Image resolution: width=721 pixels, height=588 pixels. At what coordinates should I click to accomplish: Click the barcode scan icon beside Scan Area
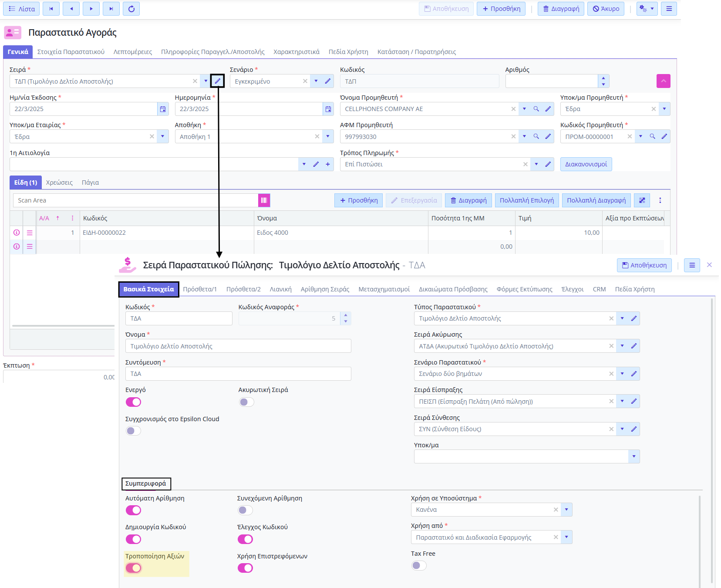(x=264, y=200)
